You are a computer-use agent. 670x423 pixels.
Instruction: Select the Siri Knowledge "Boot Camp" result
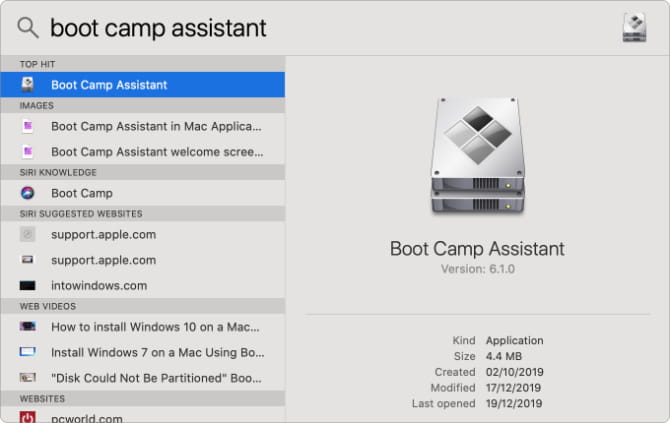coord(143,193)
